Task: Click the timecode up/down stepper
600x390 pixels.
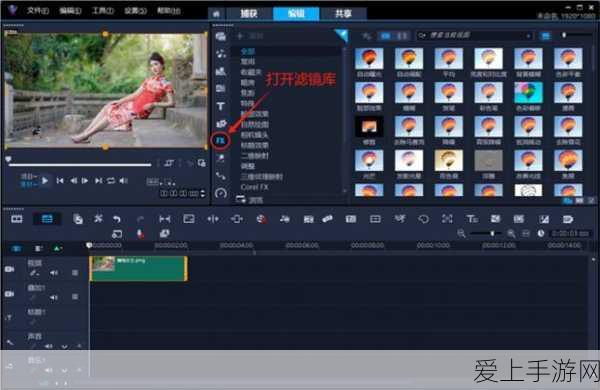Action: point(203,194)
